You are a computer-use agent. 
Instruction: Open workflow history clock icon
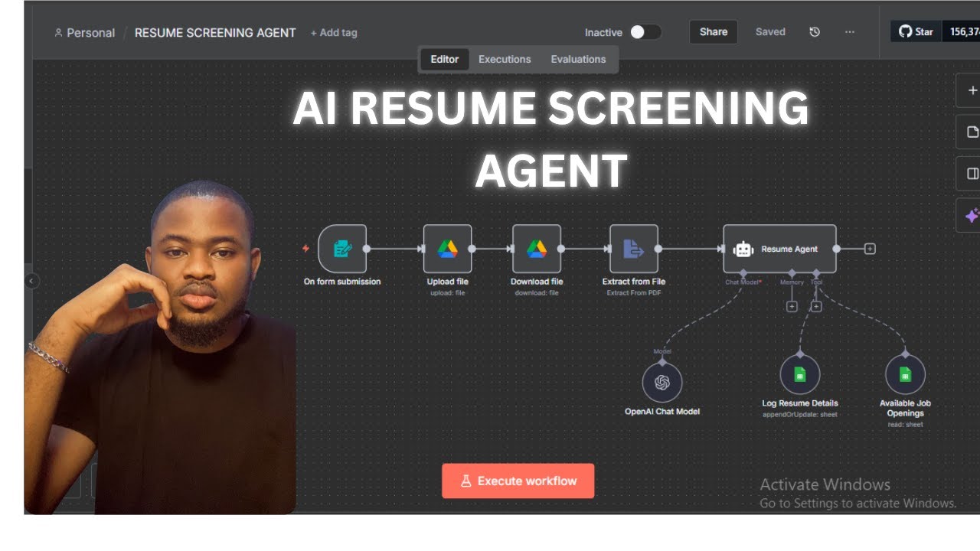pyautogui.click(x=815, y=32)
